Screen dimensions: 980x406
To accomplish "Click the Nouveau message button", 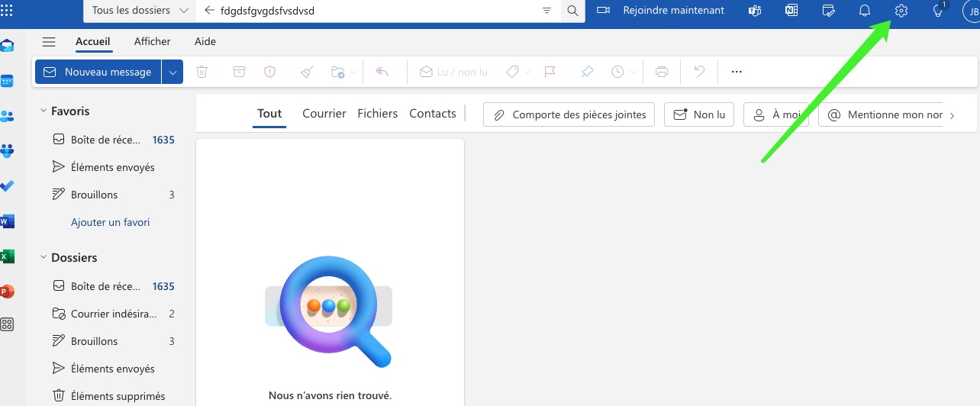I will pyautogui.click(x=98, y=72).
